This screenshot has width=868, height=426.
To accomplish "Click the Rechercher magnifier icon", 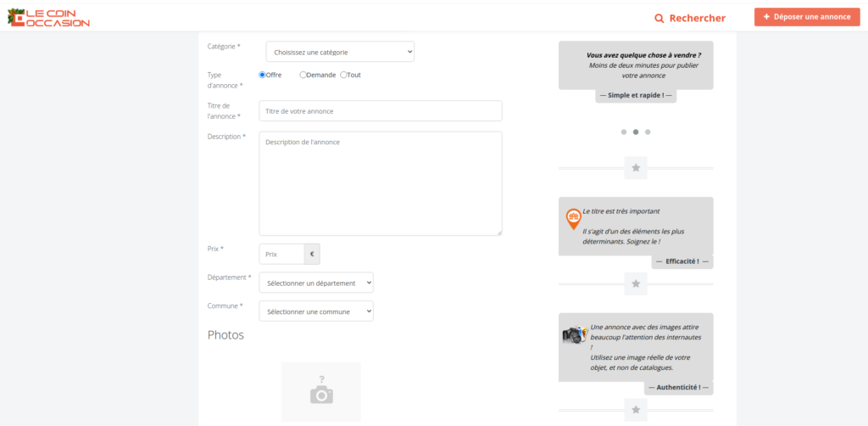I will pyautogui.click(x=659, y=18).
